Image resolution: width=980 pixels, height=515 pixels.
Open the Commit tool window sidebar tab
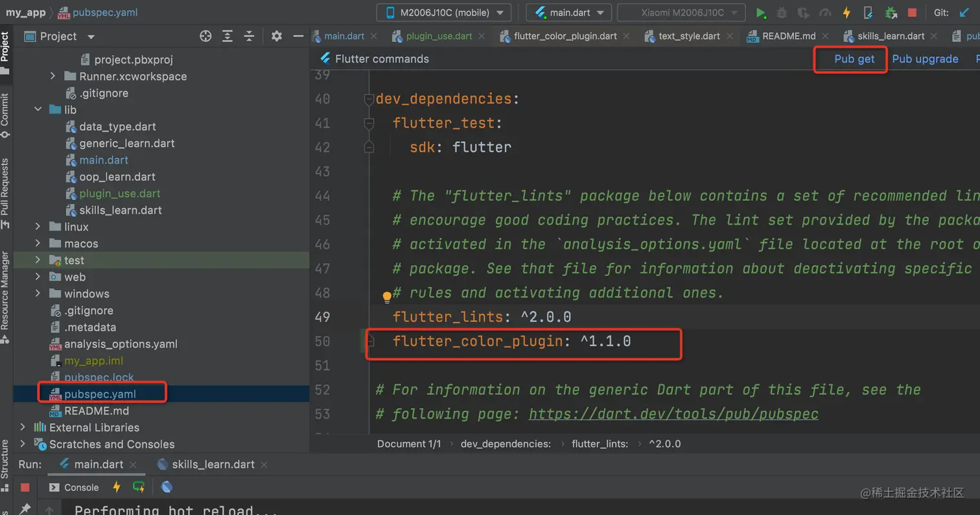click(5, 115)
